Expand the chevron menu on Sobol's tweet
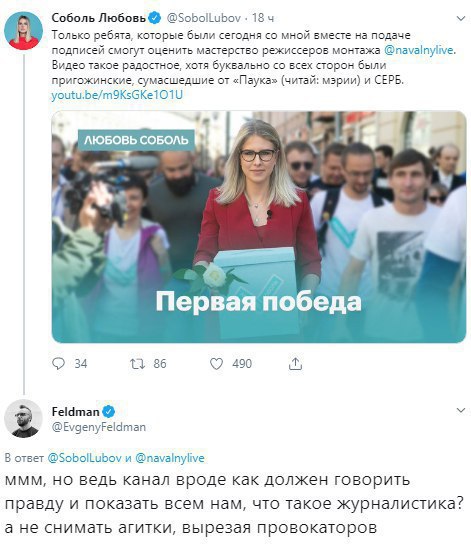Screen dimensions: 471x548 pyautogui.click(x=461, y=18)
